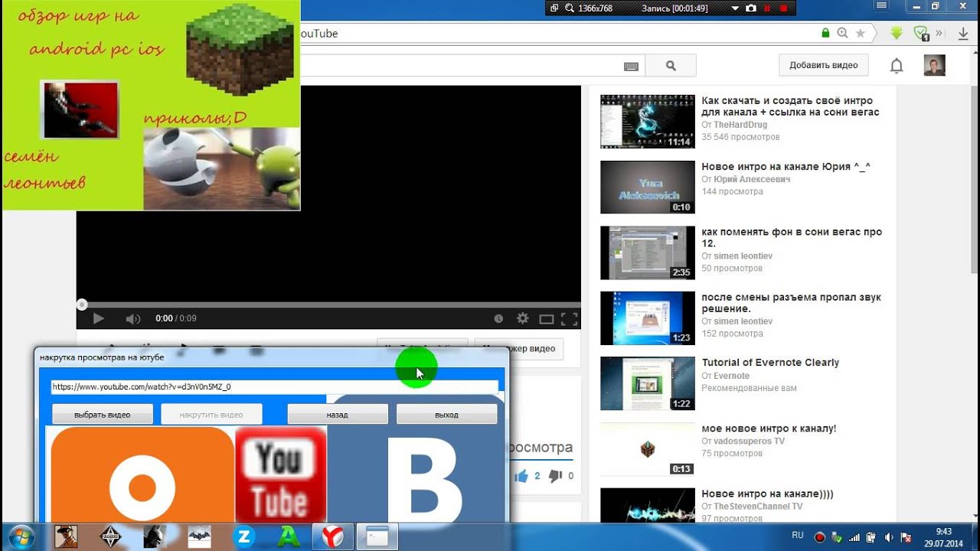This screenshot has height=551, width=980.
Task: Click the VK blue logo image
Action: point(416,474)
